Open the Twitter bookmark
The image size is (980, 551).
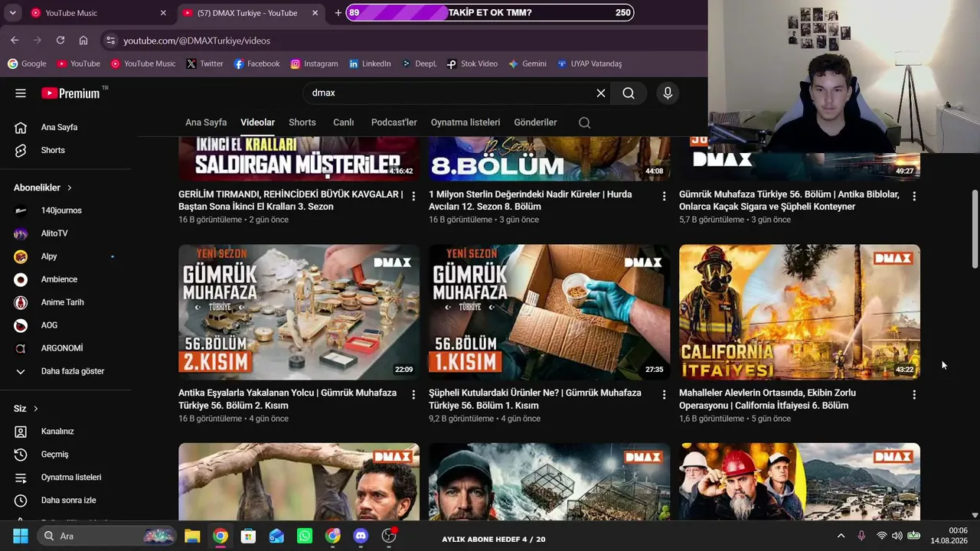pos(204,64)
